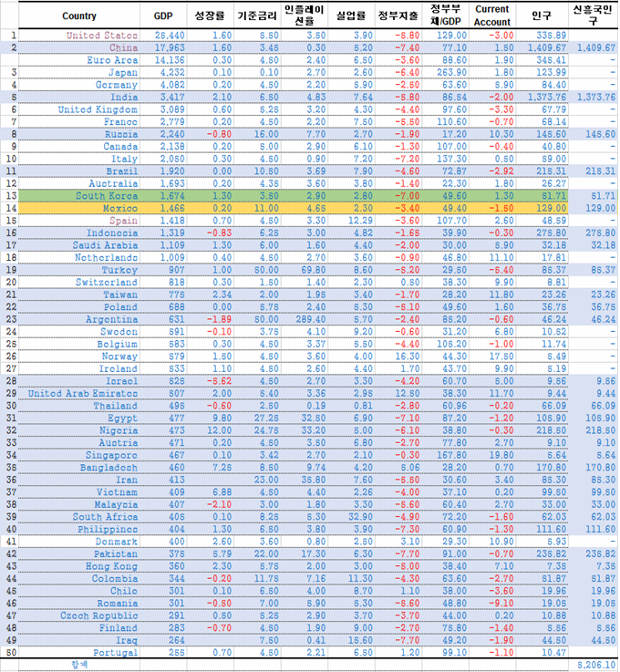This screenshot has width=620, height=672.
Task: Select the United Kingdom cell
Action: point(78,109)
